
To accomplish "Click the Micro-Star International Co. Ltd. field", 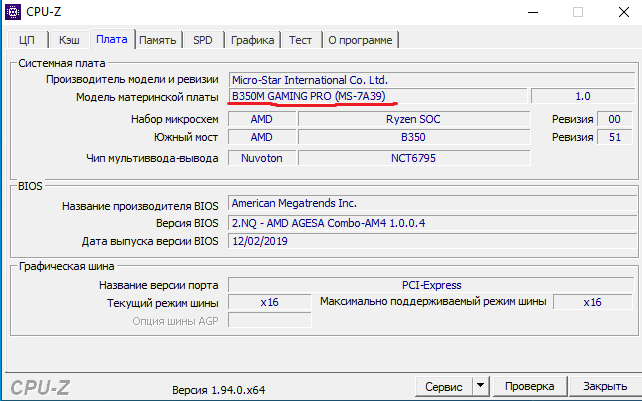I will click(x=432, y=80).
